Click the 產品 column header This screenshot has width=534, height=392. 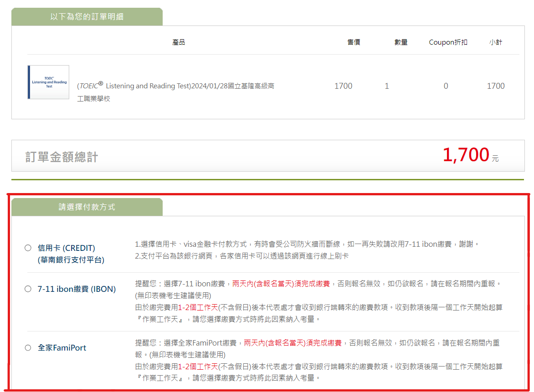pos(179,42)
